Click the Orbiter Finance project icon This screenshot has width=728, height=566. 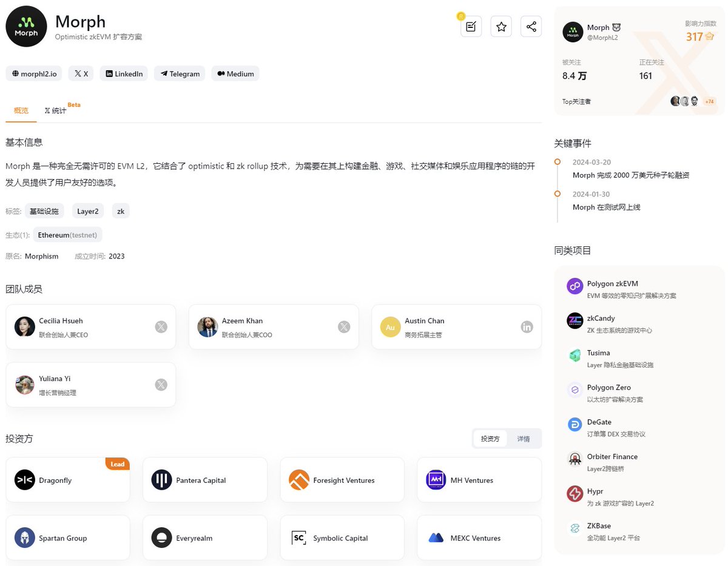click(575, 459)
